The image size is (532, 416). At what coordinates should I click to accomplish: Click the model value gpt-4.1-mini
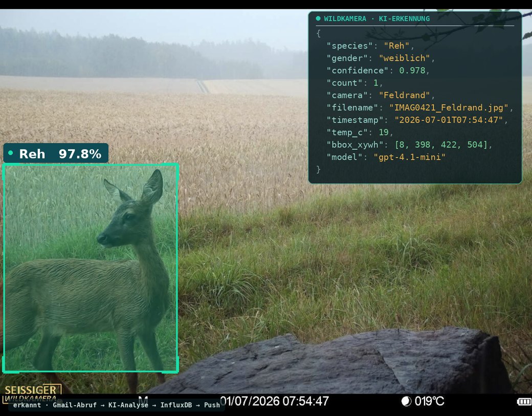409,157
